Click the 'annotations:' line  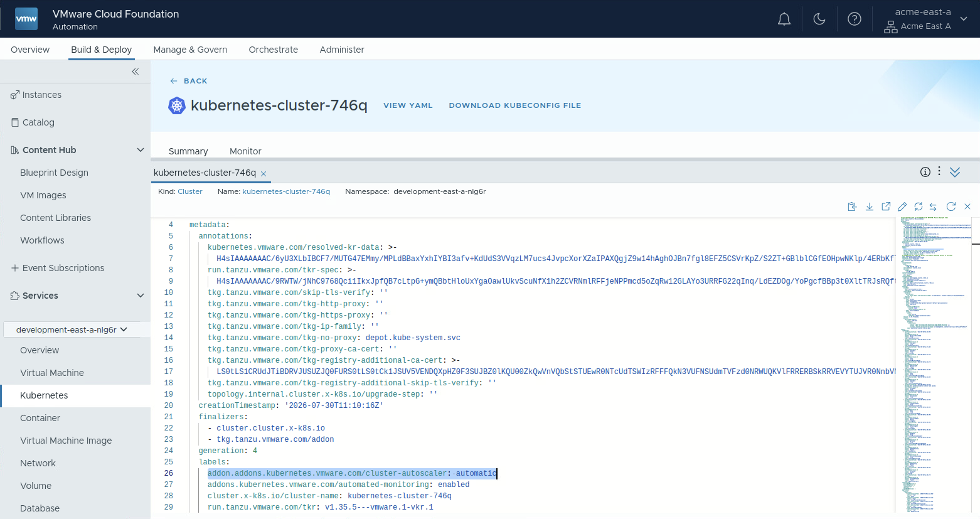[x=225, y=236]
